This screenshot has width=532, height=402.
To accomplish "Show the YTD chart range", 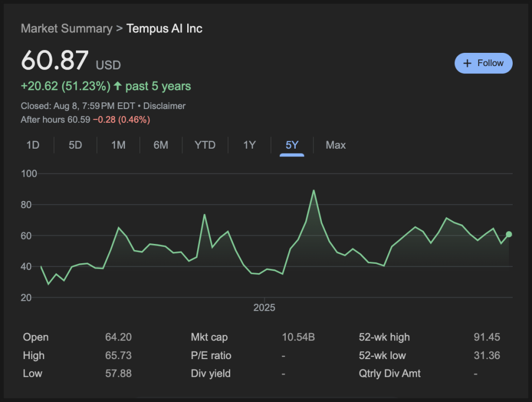I will point(205,145).
